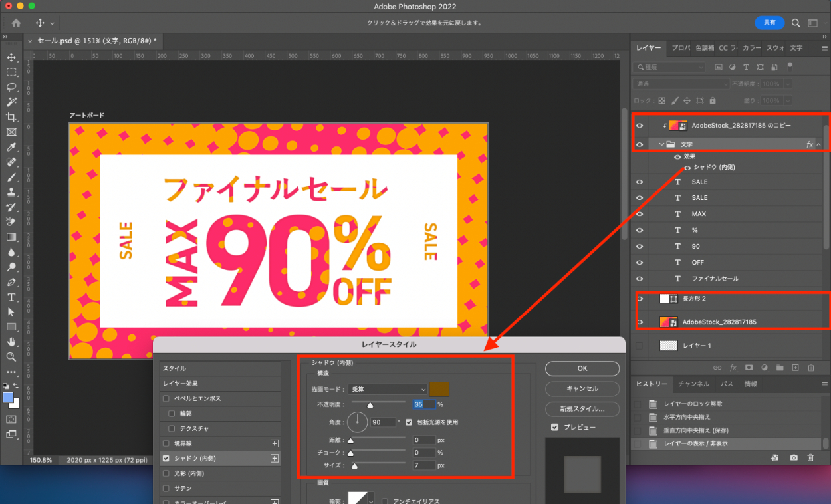Enable the ベベルとエンボス effect checkbox
The width and height of the screenshot is (831, 504).
166,398
